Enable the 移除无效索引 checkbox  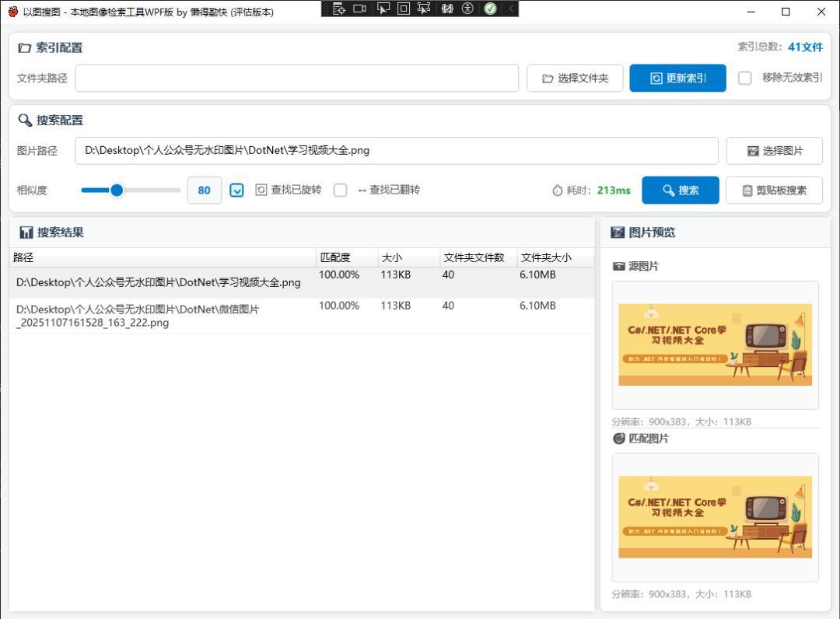click(x=745, y=78)
